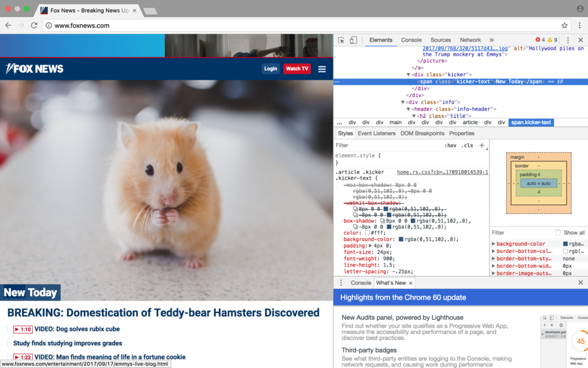Close the DevTools bottom drawer

pos(581,282)
